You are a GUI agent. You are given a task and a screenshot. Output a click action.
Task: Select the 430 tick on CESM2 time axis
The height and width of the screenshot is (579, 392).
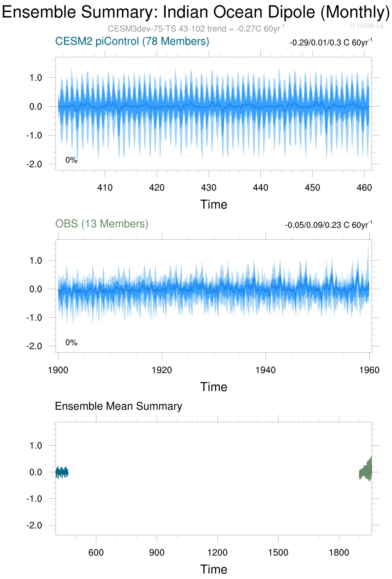[x=209, y=188]
